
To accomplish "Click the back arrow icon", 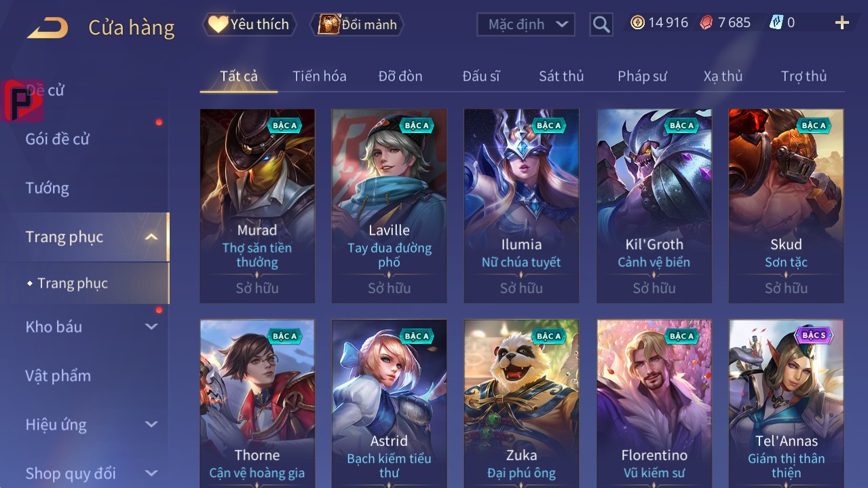I will (x=48, y=28).
